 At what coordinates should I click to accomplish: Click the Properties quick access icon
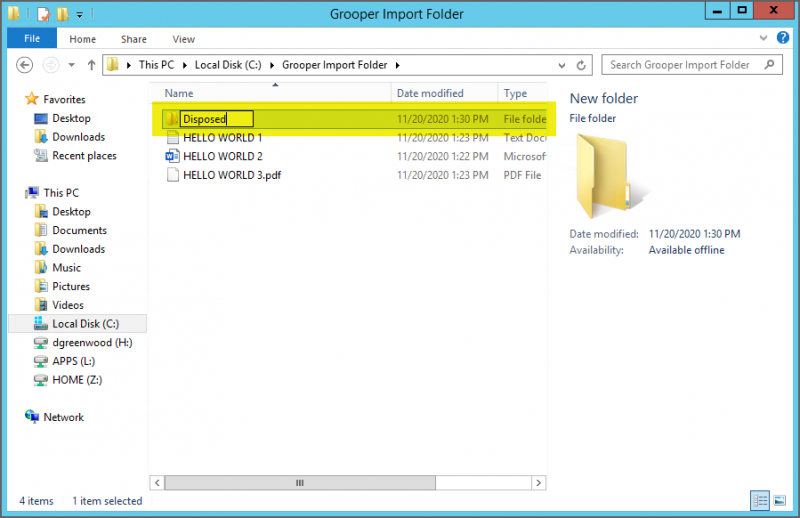(43, 14)
